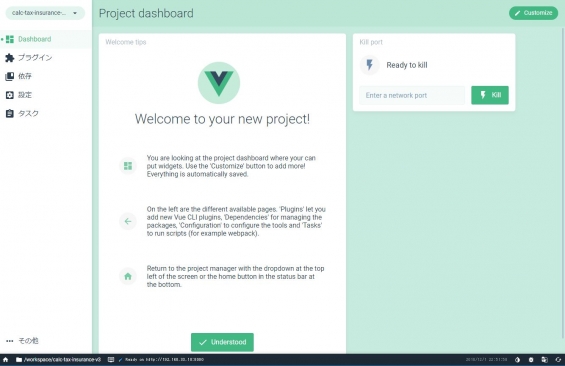Click the Tasks clipboard icon
The image size is (565, 366).
point(10,113)
